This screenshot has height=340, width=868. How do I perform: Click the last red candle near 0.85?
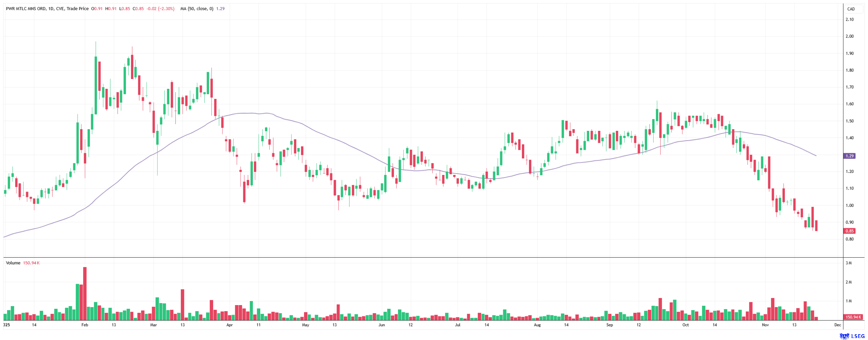tap(816, 226)
